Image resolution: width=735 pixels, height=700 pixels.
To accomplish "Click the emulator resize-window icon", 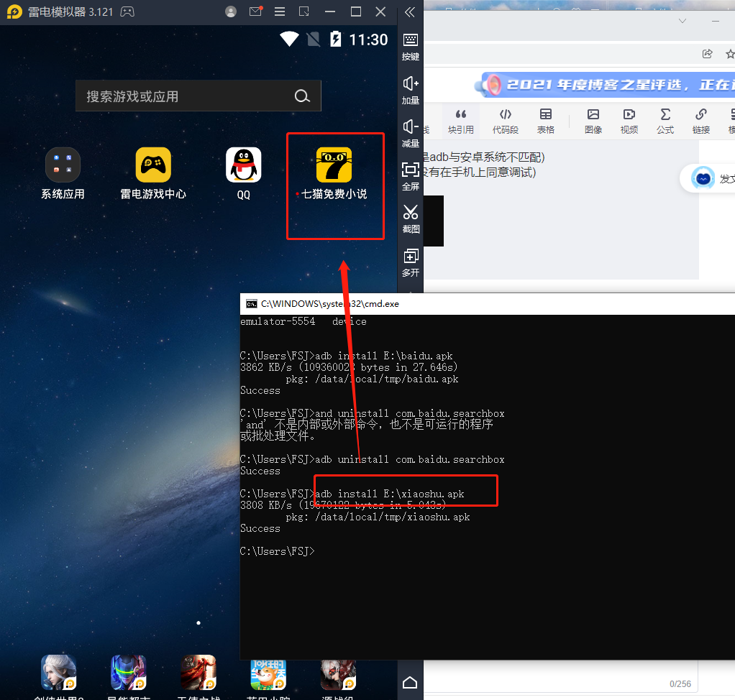I will [x=304, y=11].
